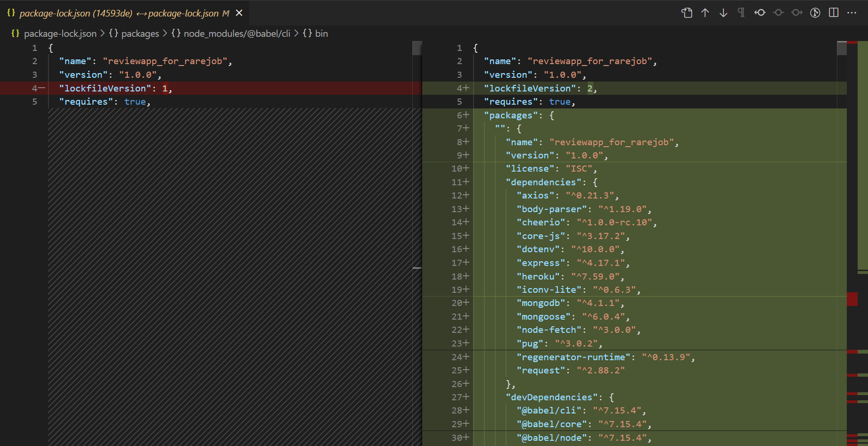Place cursor on lockfileVersion in right pane
This screenshot has height=446, width=868.
[x=530, y=88]
